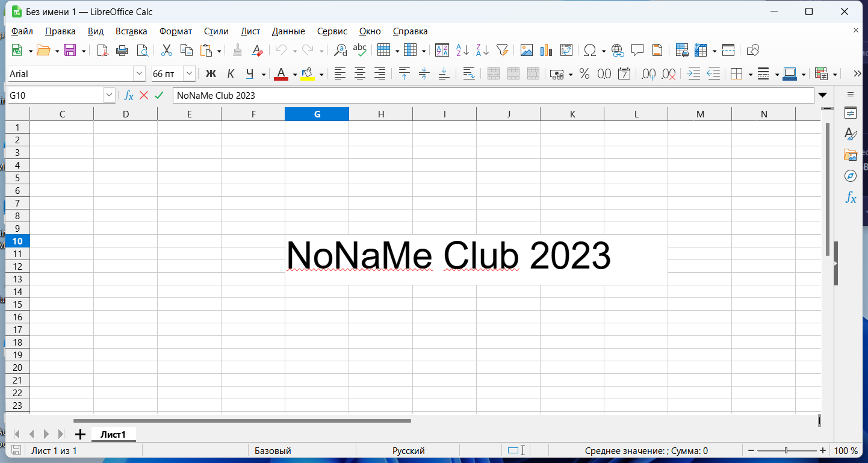Open font size 66 пт dropdown
The image size is (868, 463).
(189, 73)
